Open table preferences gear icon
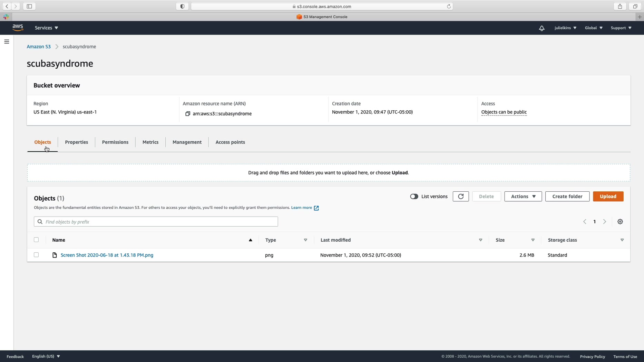Viewport: 644px width, 362px height. (x=620, y=222)
